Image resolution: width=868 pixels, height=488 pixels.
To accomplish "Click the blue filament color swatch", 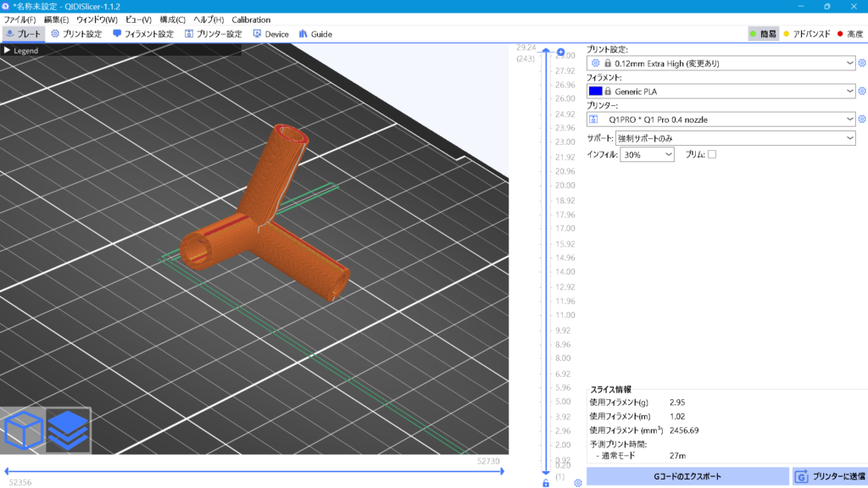I will [595, 91].
